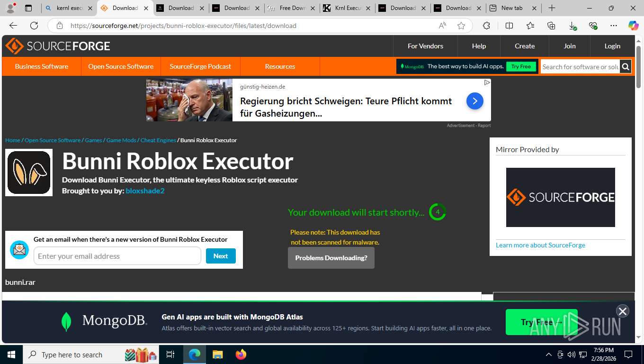Open the bloxshade2 author link
Screen dimensions: 644x364
[145, 191]
